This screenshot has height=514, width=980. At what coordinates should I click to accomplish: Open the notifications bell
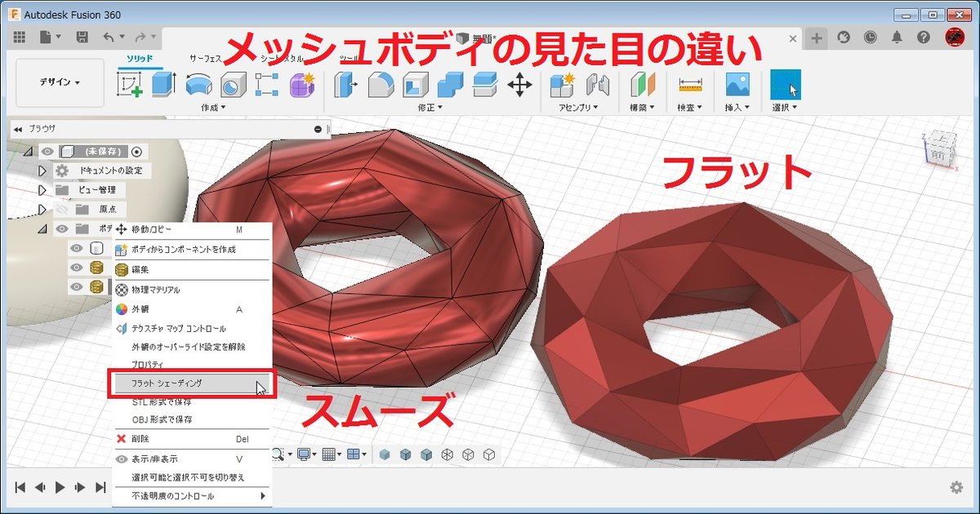[x=897, y=38]
